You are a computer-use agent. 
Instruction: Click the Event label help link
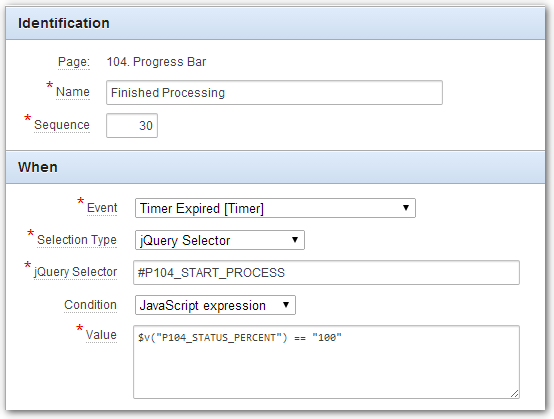coord(102,208)
